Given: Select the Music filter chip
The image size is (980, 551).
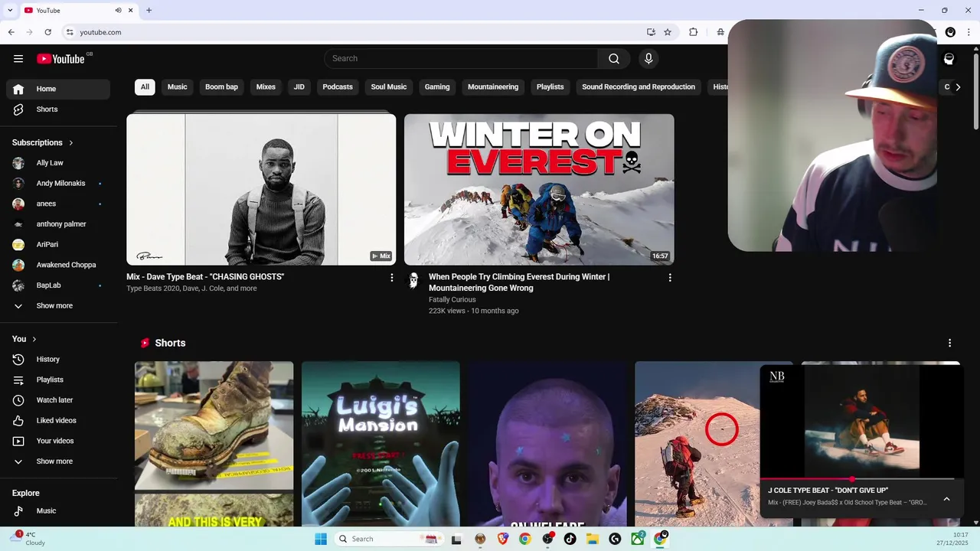Looking at the screenshot, I should click(178, 87).
